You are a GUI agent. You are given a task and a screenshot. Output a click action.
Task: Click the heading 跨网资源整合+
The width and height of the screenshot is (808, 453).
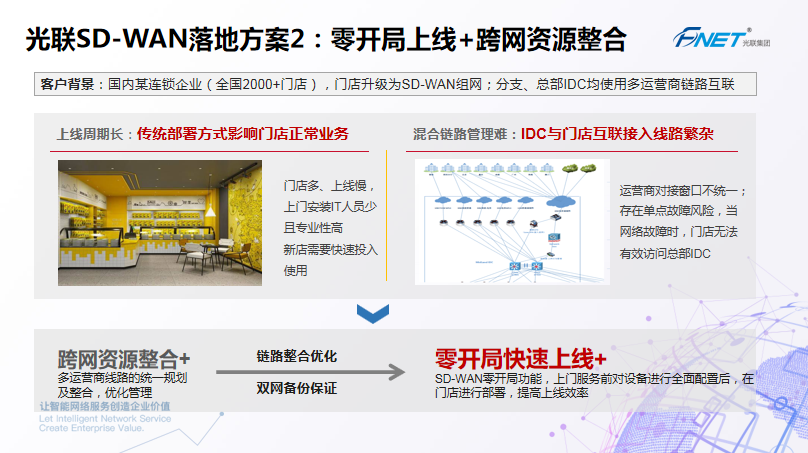coord(124,359)
